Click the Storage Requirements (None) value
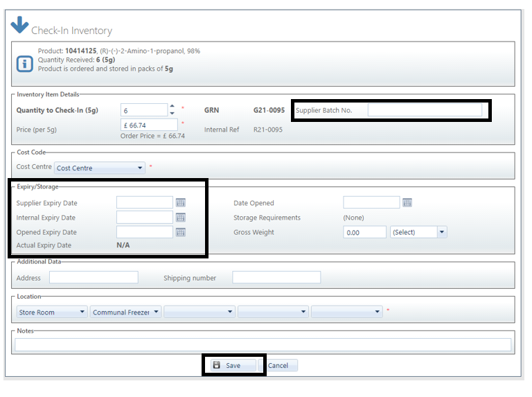The height and width of the screenshot is (397, 532). [x=353, y=218]
